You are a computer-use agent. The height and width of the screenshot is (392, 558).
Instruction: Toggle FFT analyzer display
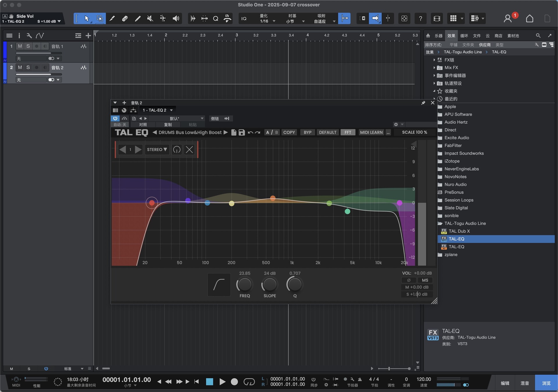348,132
